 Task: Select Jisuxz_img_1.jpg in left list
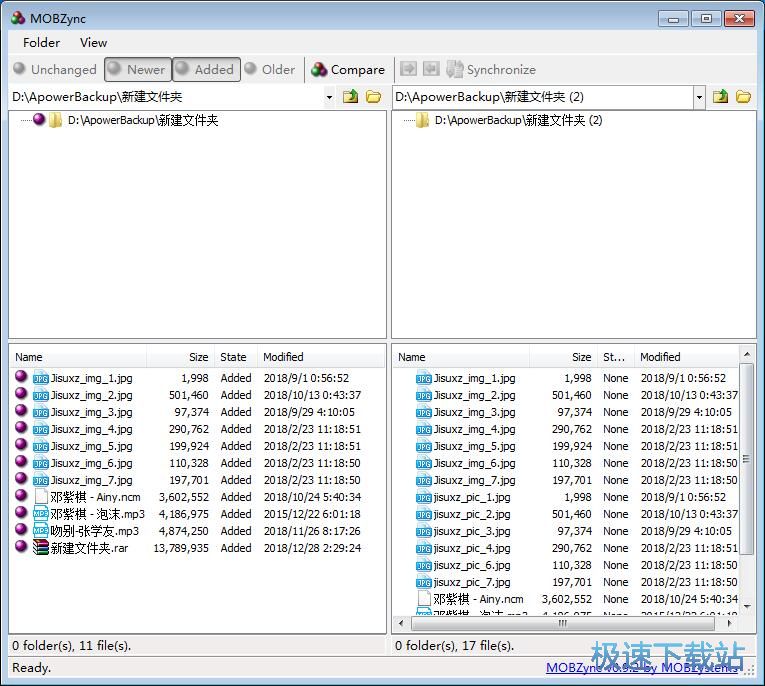click(91, 378)
